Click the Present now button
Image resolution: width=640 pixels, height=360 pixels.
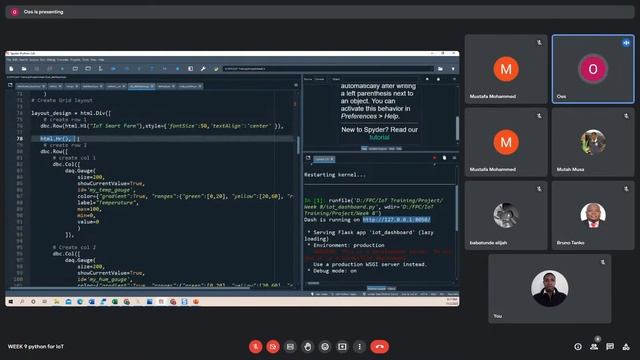(x=342, y=347)
